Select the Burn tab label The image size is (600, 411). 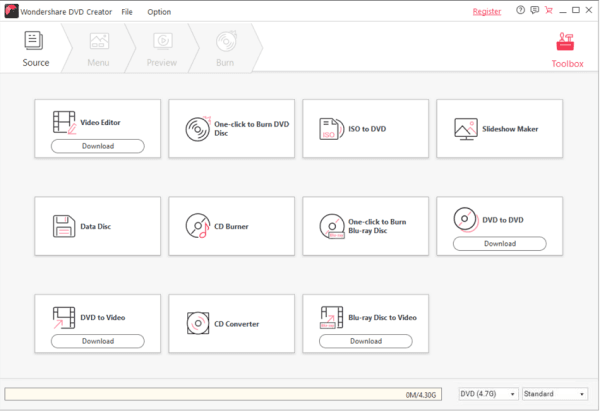tap(225, 63)
